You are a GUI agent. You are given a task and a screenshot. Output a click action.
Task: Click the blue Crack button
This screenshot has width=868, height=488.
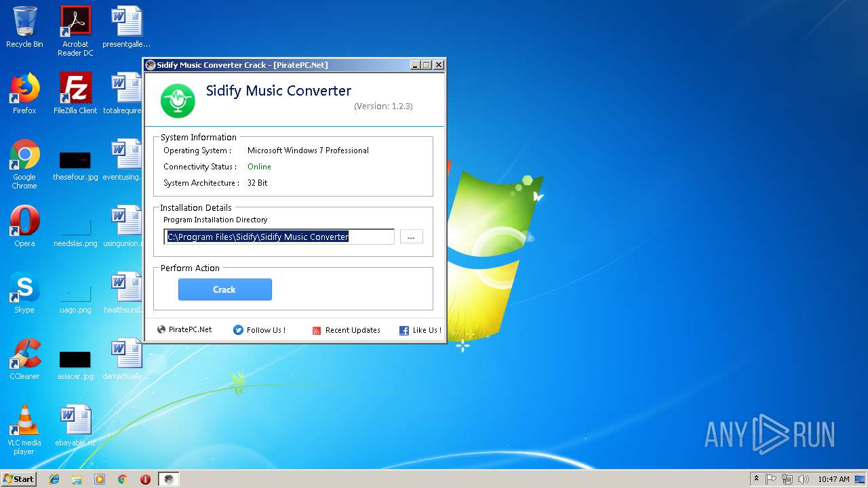225,289
